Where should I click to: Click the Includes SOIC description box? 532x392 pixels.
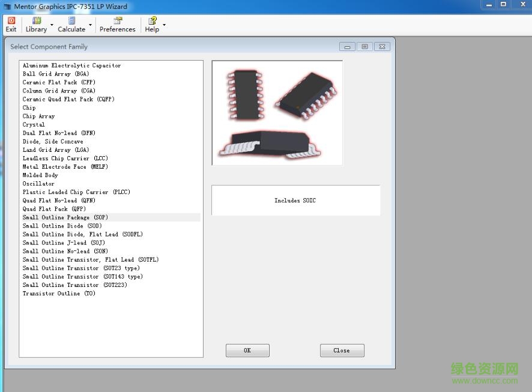pos(295,200)
